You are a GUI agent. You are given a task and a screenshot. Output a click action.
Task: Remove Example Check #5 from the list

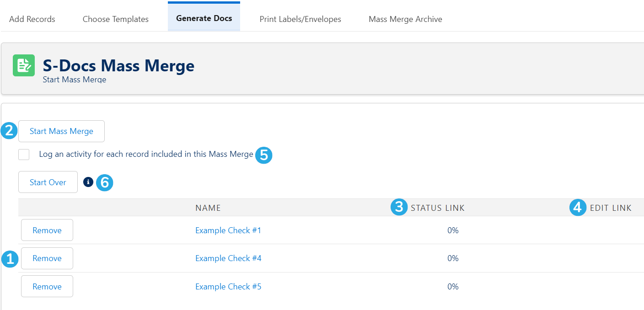tap(47, 286)
